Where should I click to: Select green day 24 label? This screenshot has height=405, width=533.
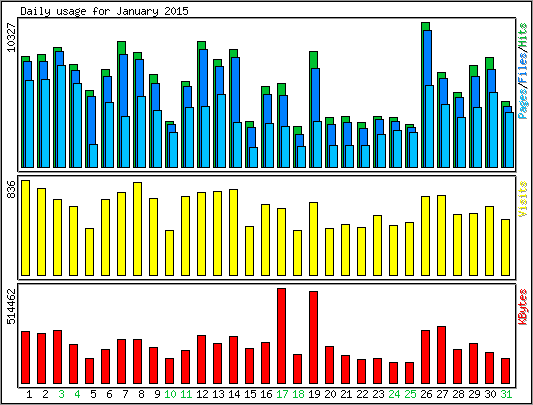pos(394,394)
